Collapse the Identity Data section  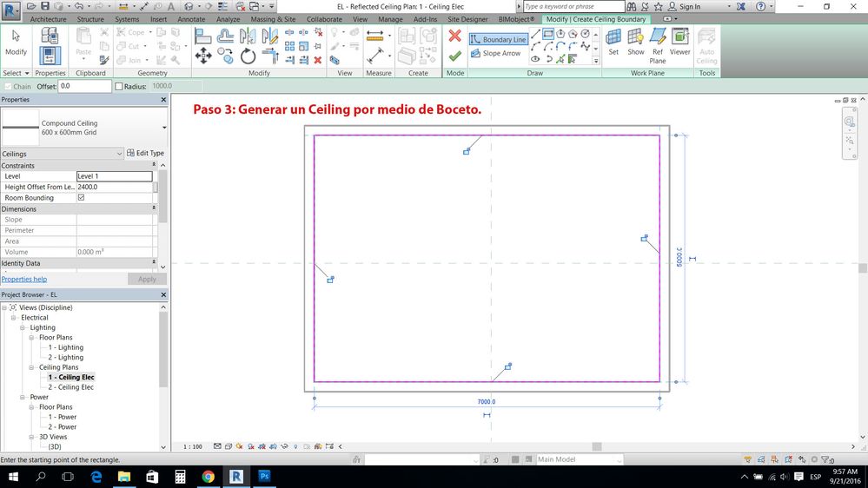pyautogui.click(x=154, y=262)
